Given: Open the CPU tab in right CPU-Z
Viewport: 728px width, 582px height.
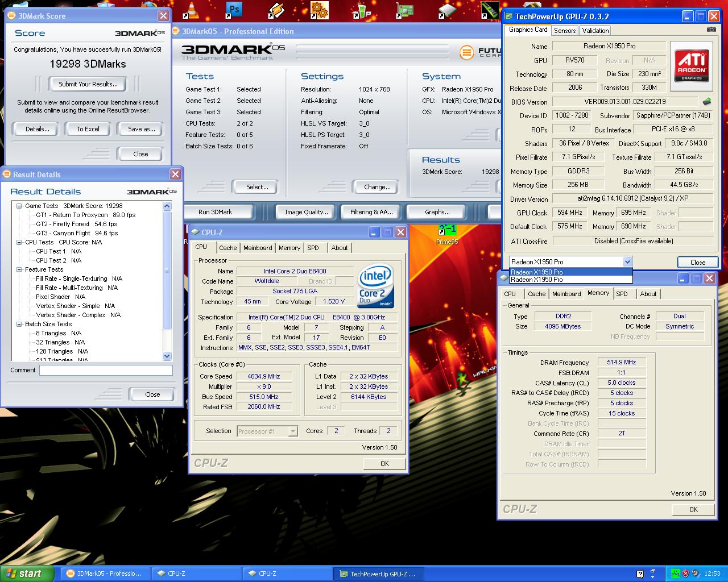Looking at the screenshot, I should coord(510,294).
